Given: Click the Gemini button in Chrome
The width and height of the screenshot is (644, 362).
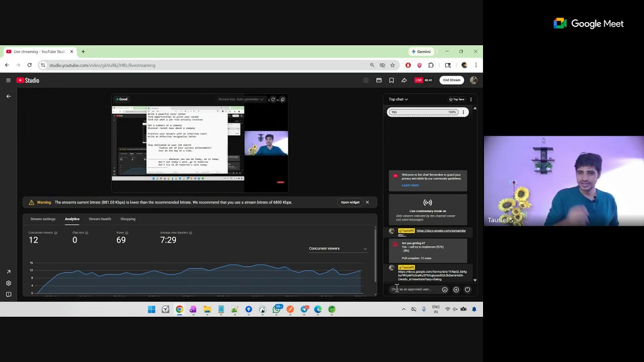Looking at the screenshot, I should (x=421, y=51).
